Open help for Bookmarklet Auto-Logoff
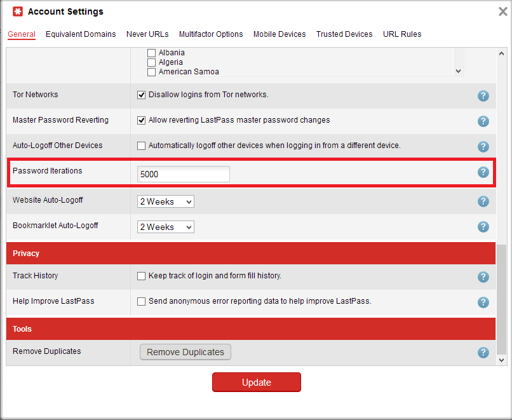Viewport: 512px width, 420px height. 483,227
